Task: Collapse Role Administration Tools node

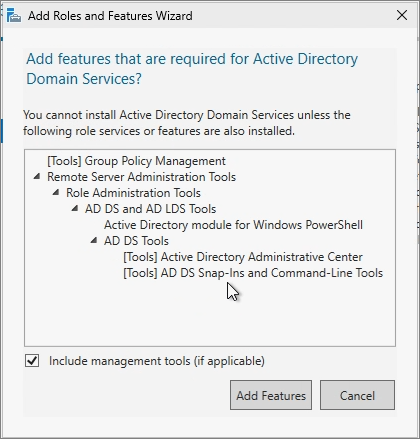Action: click(x=56, y=192)
